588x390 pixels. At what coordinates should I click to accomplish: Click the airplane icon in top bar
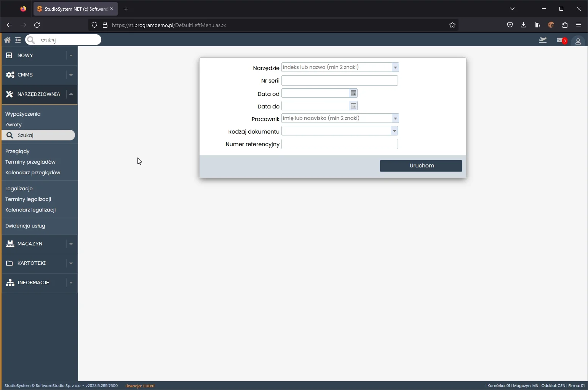(x=543, y=40)
